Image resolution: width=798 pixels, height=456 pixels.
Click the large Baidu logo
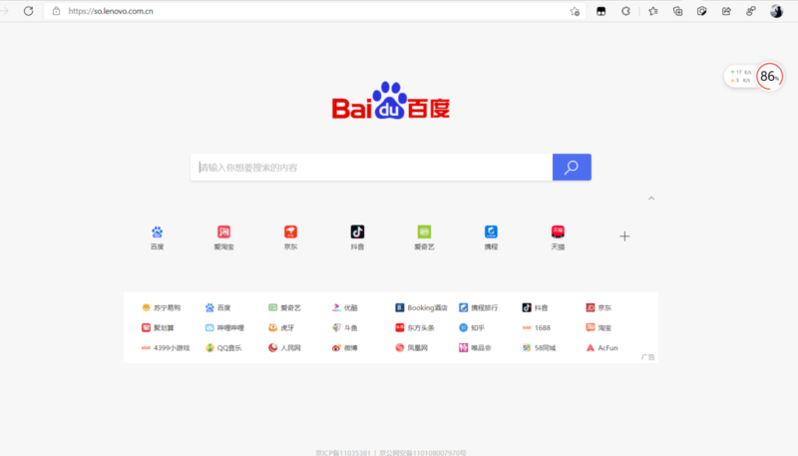point(391,102)
